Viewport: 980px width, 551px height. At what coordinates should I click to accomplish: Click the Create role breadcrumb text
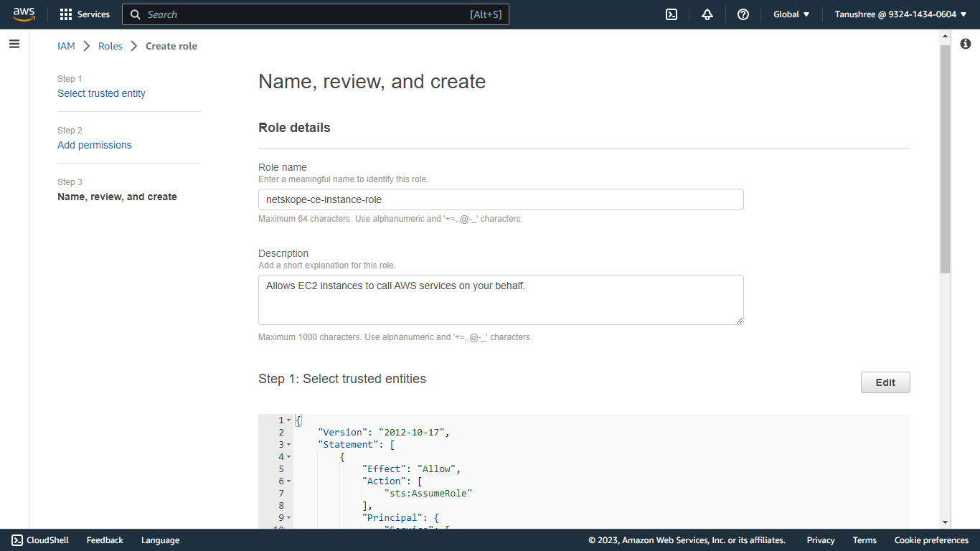pos(171,46)
